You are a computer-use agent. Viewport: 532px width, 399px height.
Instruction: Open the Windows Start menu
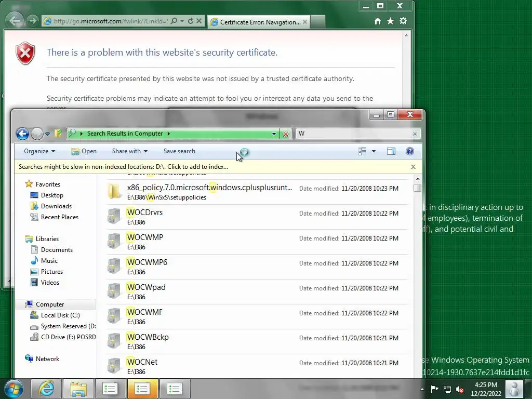14,389
